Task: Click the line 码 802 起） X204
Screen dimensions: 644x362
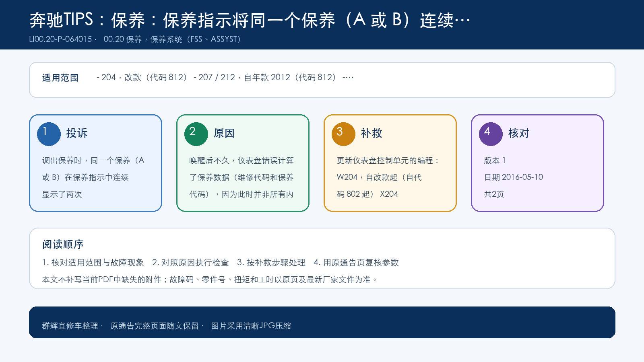Action: click(x=367, y=194)
